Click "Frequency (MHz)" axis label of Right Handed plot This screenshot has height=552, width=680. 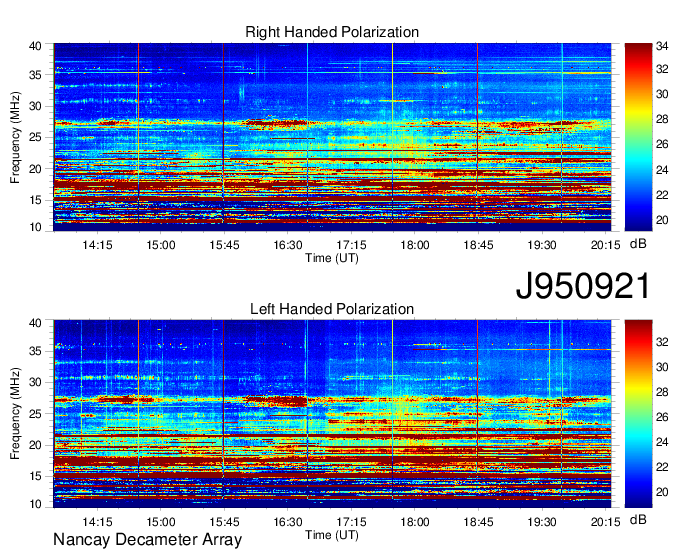15,137
